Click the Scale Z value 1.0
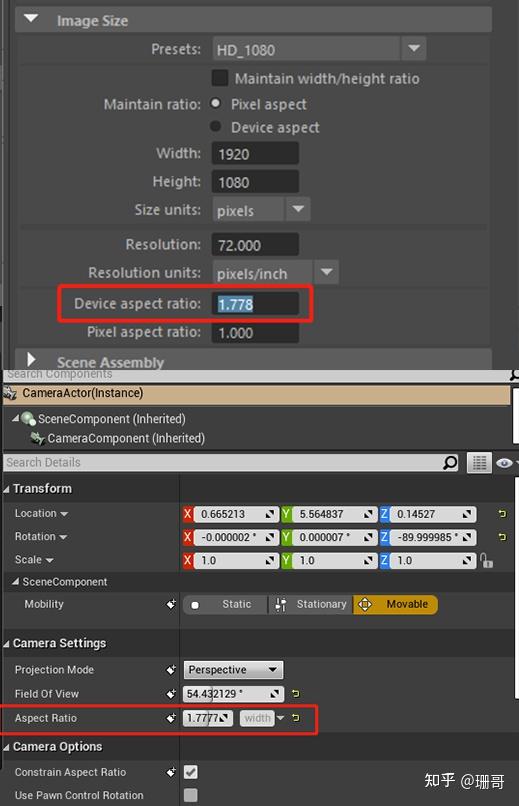519x806 pixels. tap(433, 560)
